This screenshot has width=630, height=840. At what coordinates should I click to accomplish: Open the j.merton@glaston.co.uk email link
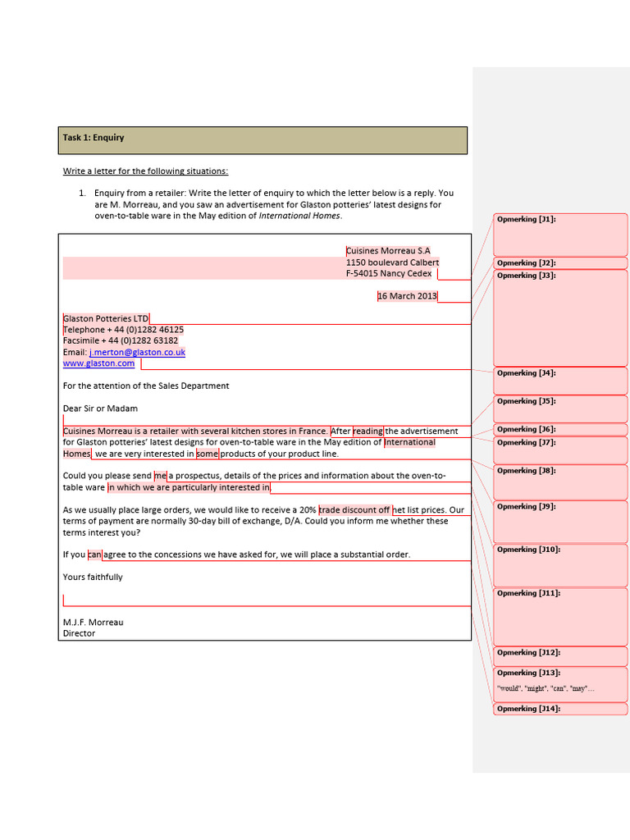click(137, 352)
